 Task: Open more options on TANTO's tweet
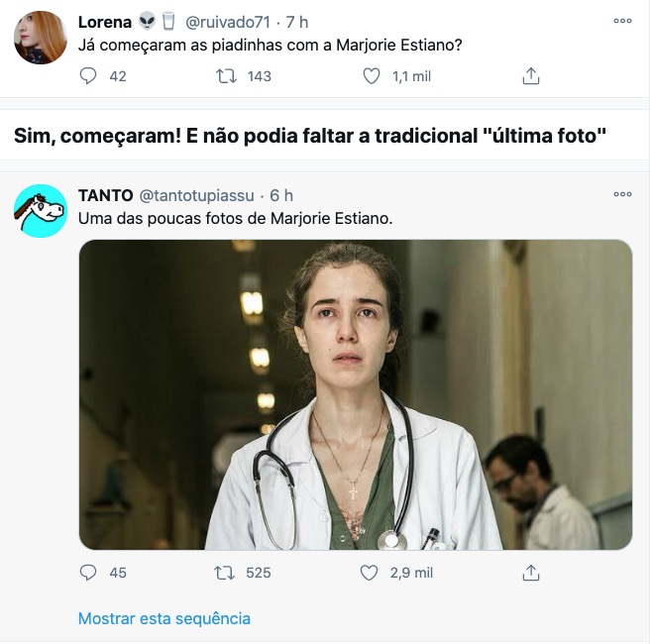[x=622, y=194]
